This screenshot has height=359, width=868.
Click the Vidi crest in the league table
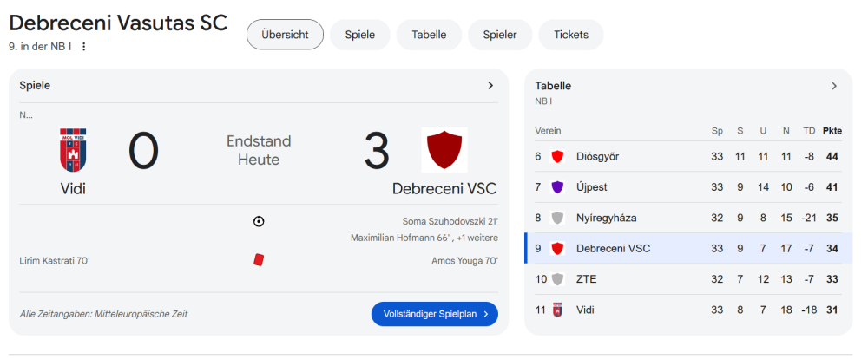click(x=557, y=310)
